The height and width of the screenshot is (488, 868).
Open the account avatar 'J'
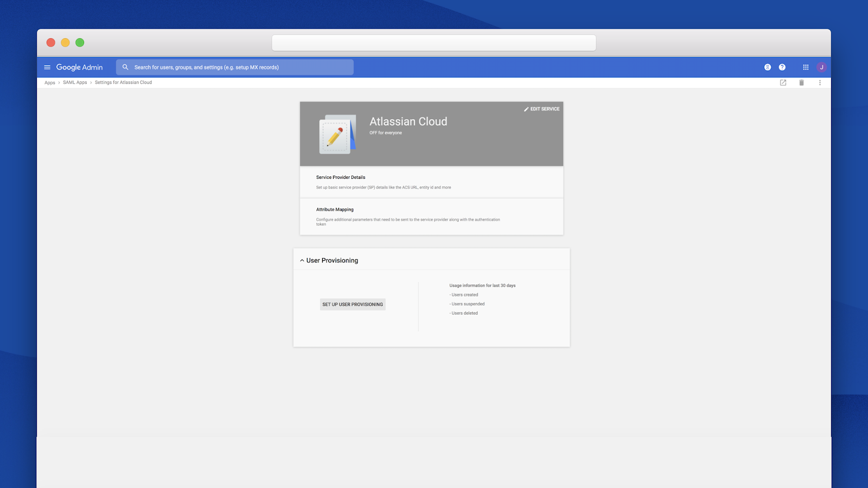coord(822,67)
